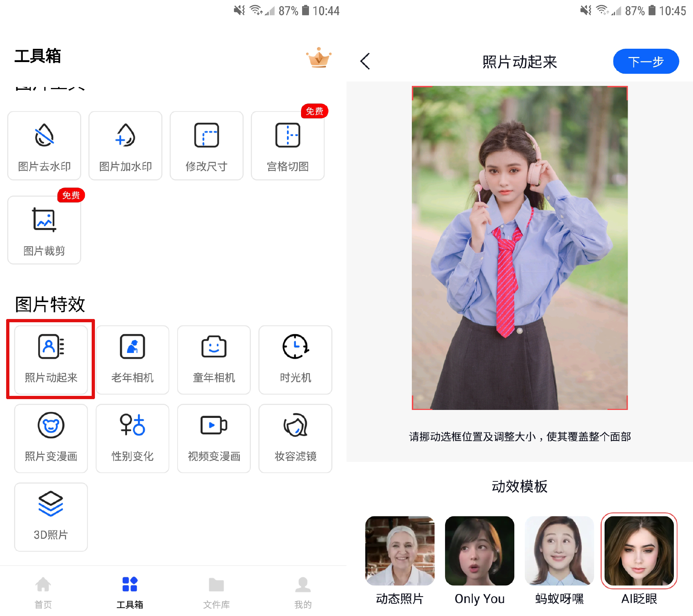The height and width of the screenshot is (616, 693).
Task: Open the 图片去水印 watermark removal tool
Action: 44,145
